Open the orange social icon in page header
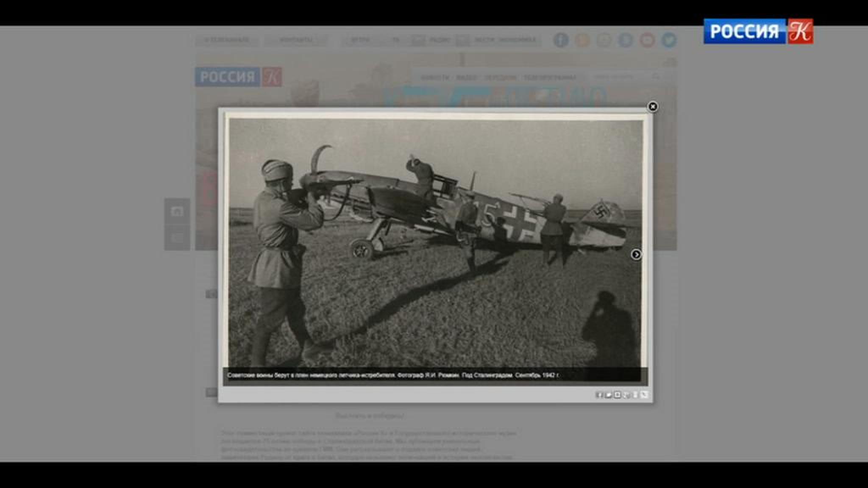Viewport: 868px width, 488px height. (x=582, y=40)
